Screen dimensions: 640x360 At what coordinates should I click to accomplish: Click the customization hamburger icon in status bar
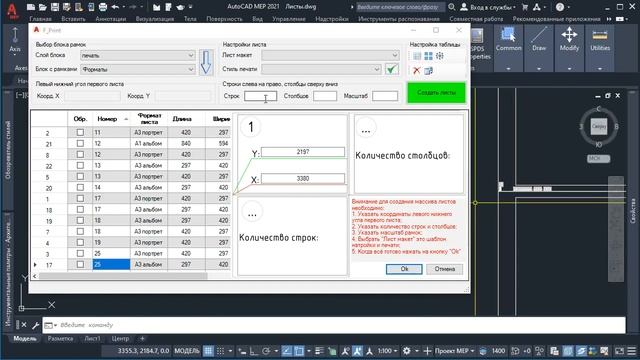click(631, 351)
